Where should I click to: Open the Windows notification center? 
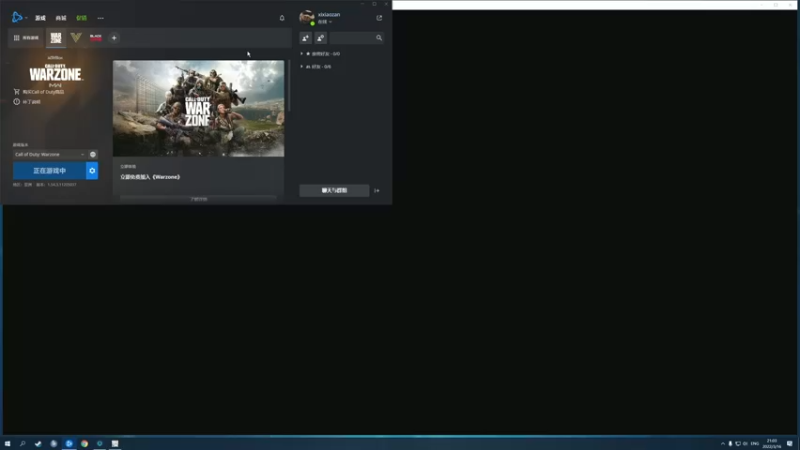coord(790,443)
